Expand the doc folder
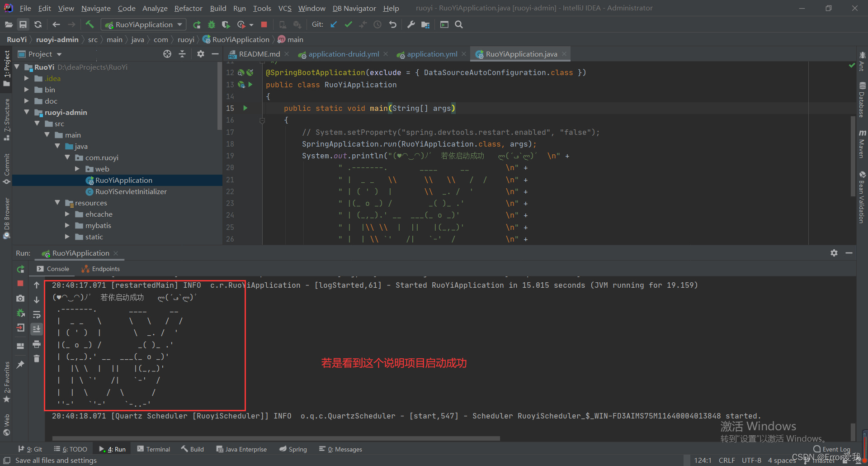Image resolution: width=868 pixels, height=466 pixels. tap(27, 101)
